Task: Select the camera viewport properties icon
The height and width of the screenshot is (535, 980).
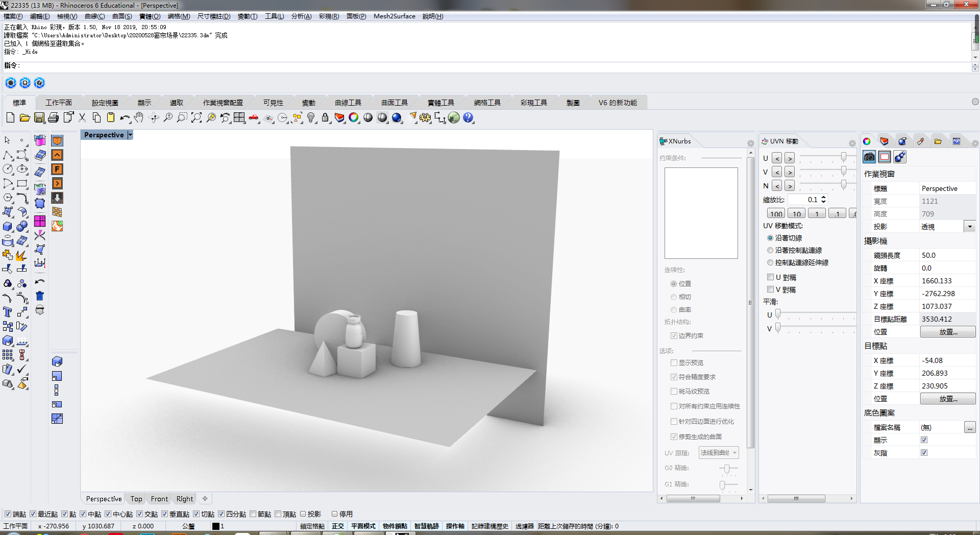Action: [869, 157]
